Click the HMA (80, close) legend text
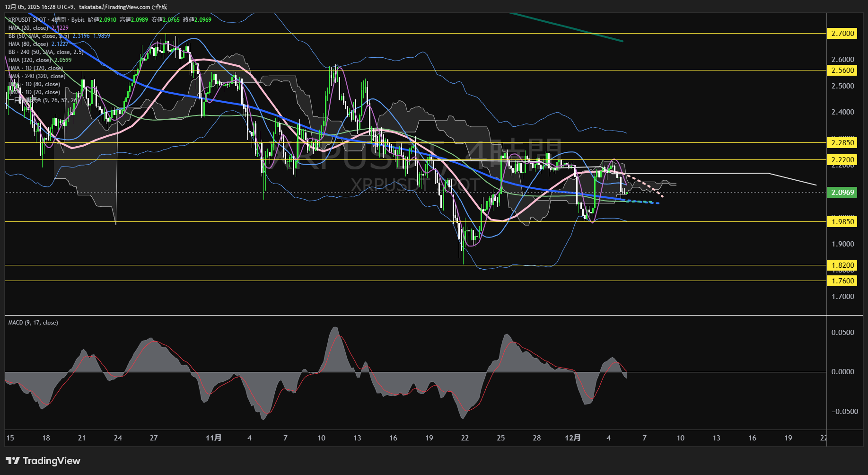868x475 pixels. pos(28,44)
